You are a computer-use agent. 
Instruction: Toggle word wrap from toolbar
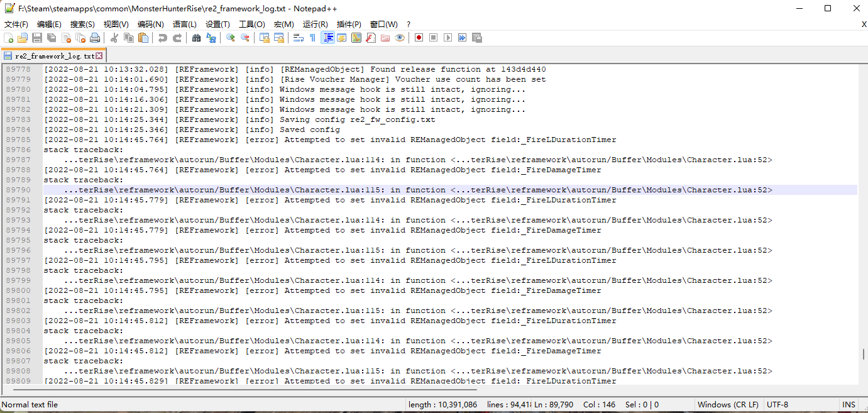click(x=299, y=38)
